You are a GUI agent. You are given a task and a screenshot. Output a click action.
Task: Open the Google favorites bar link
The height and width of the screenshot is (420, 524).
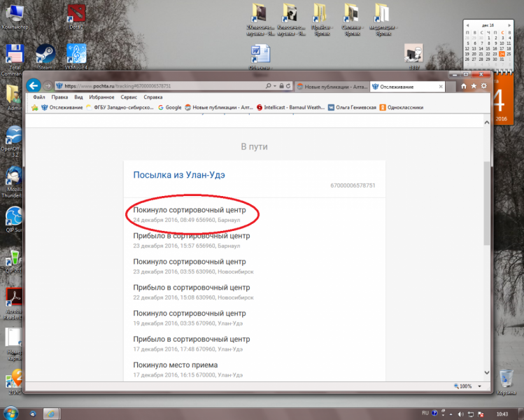pos(170,108)
